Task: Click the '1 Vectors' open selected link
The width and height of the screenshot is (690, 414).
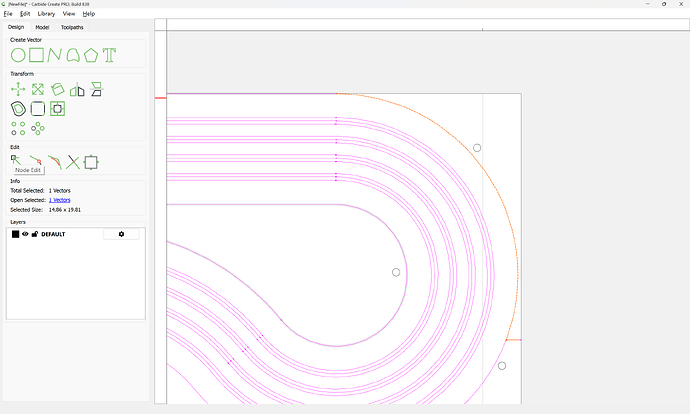Action: 60,200
